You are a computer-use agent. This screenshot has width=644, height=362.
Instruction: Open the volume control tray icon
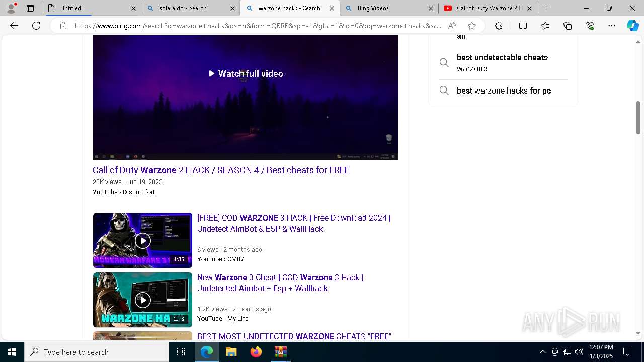(x=579, y=352)
